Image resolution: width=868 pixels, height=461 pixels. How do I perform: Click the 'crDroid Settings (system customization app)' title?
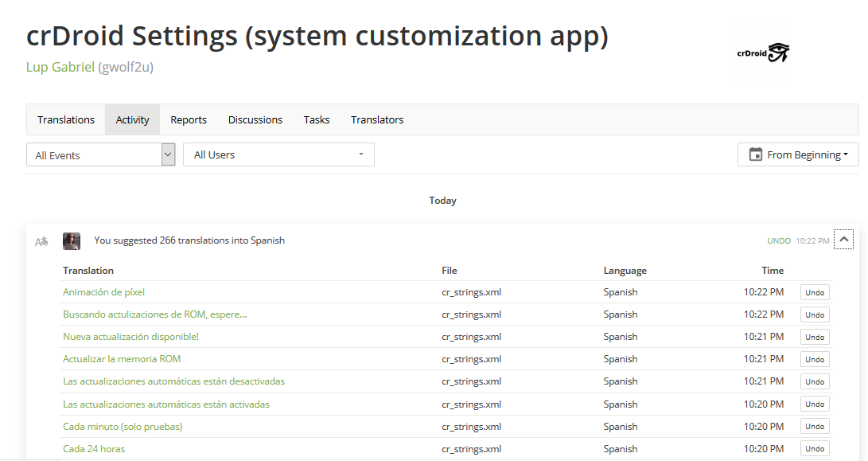click(317, 36)
